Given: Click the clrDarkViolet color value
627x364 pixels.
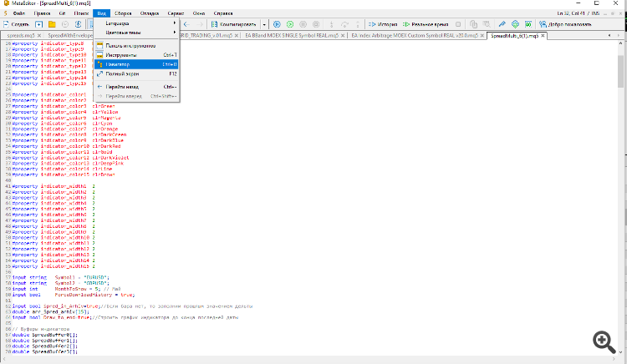Looking at the screenshot, I should click(x=110, y=158).
